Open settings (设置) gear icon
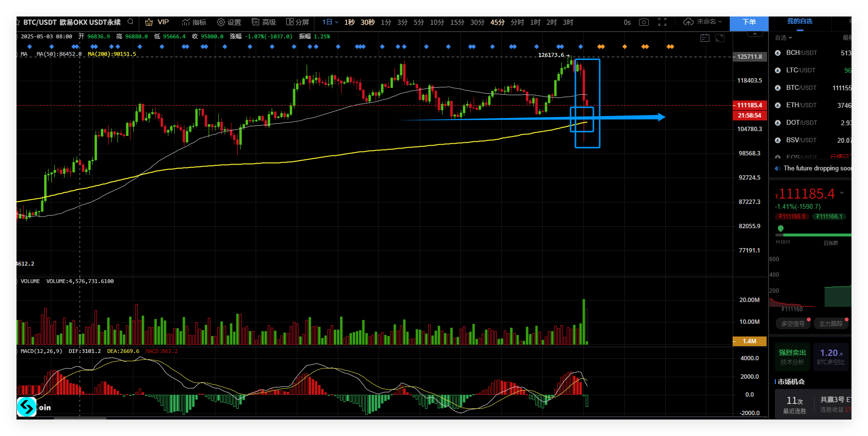This screenshot has height=436, width=868. [221, 22]
